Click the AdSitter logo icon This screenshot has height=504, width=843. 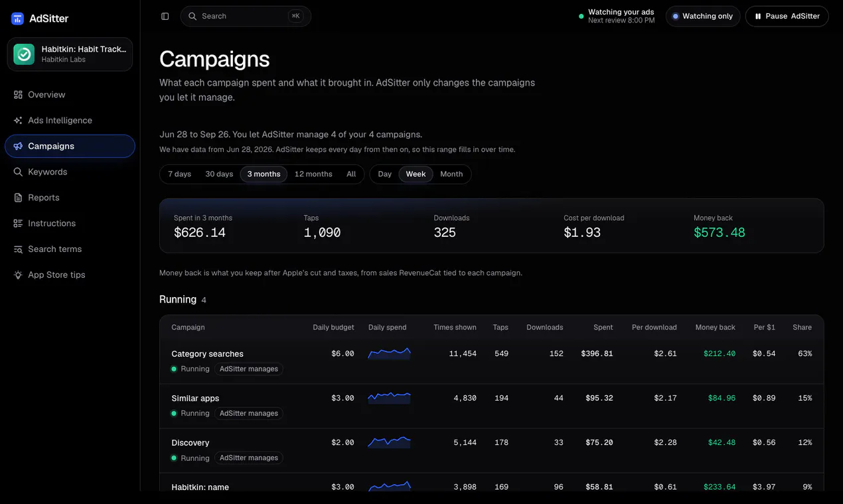[17, 19]
